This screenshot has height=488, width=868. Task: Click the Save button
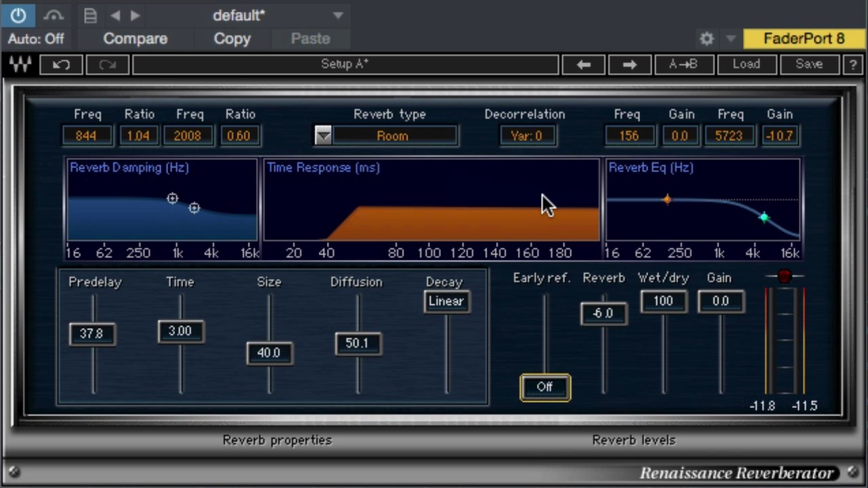[x=809, y=64]
